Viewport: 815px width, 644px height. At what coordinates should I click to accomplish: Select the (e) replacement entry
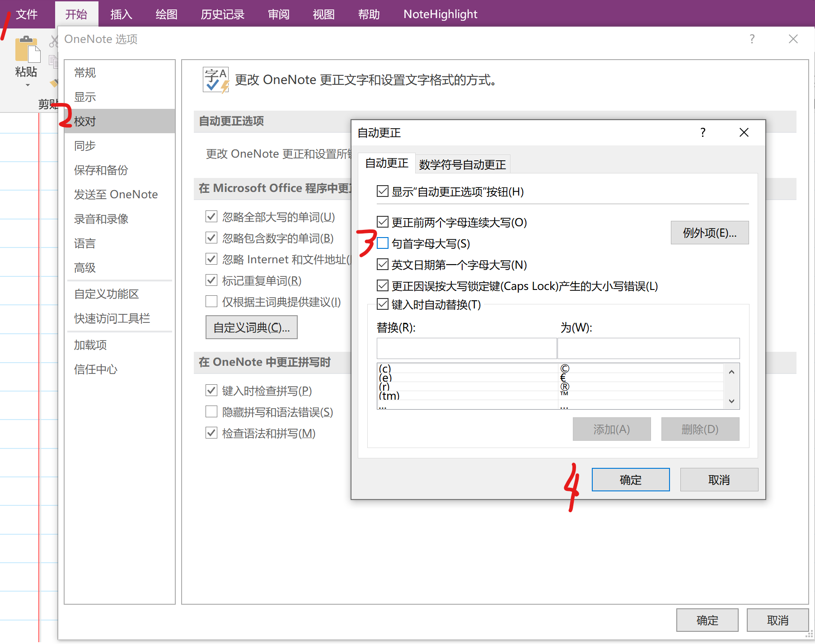click(550, 377)
